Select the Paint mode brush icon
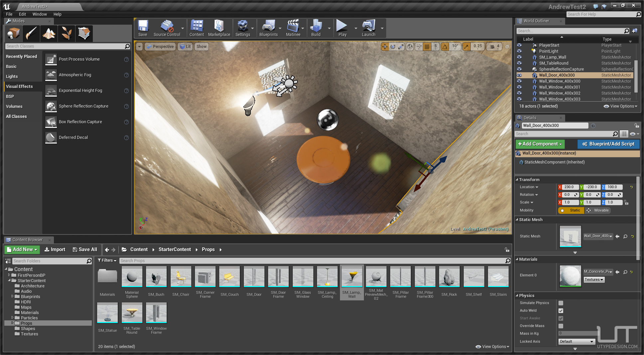This screenshot has width=644, height=355. click(31, 33)
